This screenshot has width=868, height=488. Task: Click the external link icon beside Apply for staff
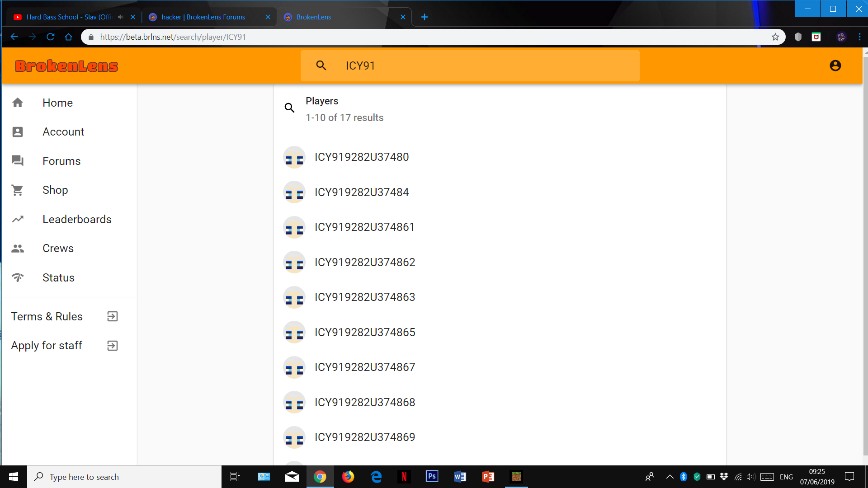tap(113, 346)
